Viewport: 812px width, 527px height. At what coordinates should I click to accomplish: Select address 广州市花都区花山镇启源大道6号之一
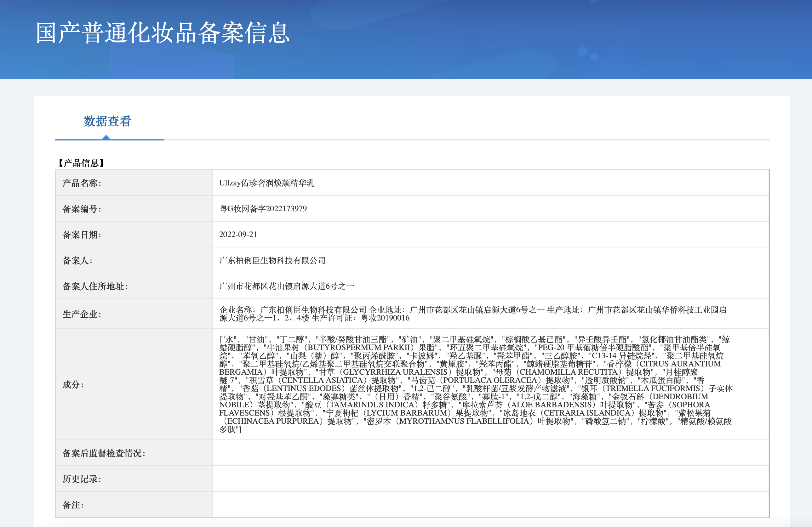287,286
